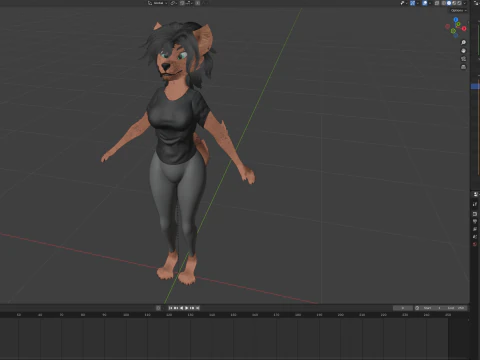This screenshot has width=480, height=360.
Task: Toggle the snapping magnet button
Action: click(x=182, y=3)
